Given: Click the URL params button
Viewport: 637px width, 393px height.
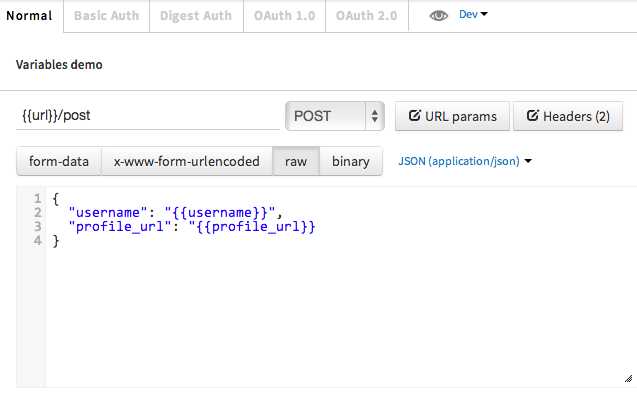Looking at the screenshot, I should pos(452,116).
